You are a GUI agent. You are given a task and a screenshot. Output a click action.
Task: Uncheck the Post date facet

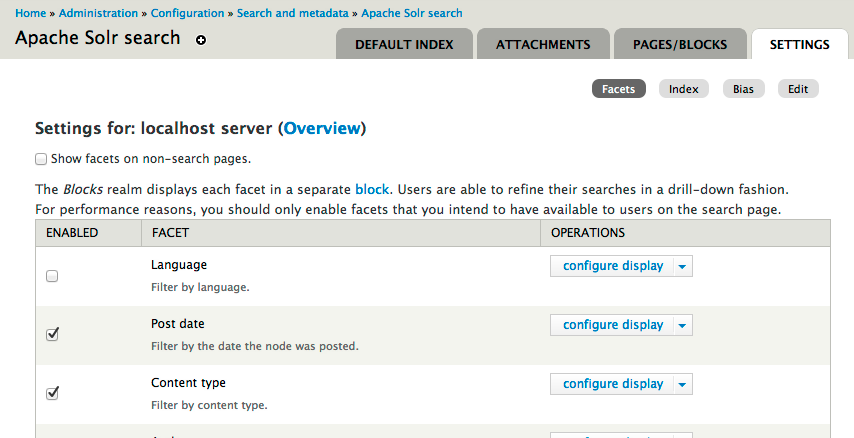pos(52,334)
